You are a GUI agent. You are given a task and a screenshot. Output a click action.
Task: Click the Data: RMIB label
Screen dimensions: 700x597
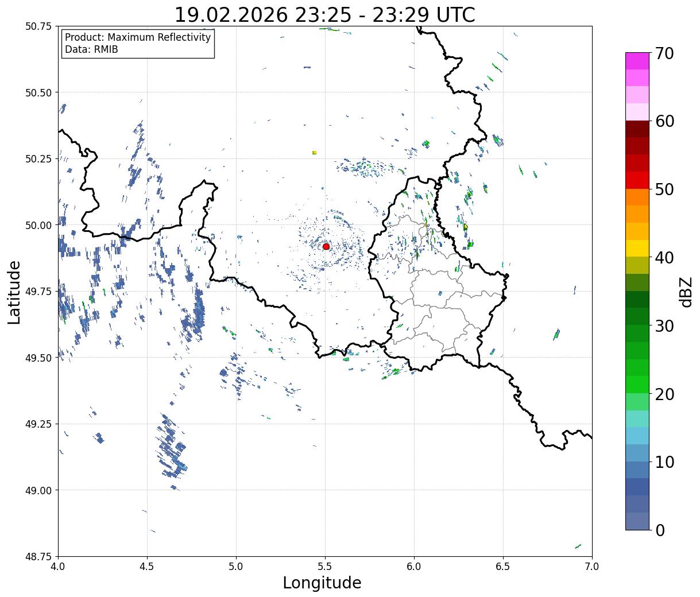(91, 49)
